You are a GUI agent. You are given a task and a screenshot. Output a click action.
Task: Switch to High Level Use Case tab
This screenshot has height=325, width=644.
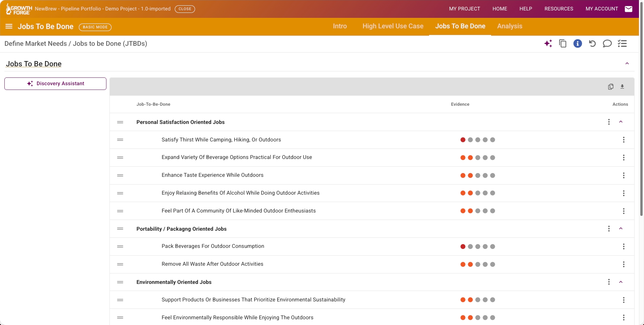[393, 26]
